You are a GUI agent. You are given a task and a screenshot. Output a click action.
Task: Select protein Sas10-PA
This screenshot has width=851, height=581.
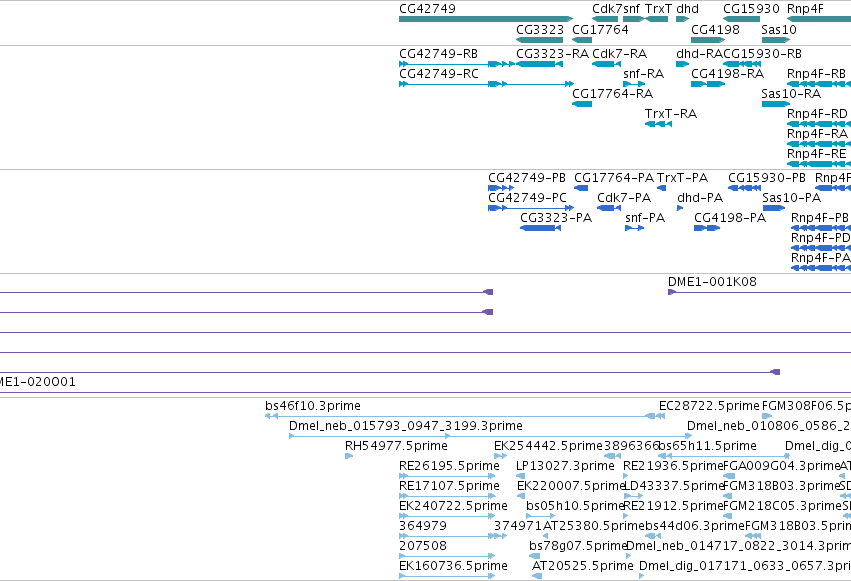tap(791, 198)
